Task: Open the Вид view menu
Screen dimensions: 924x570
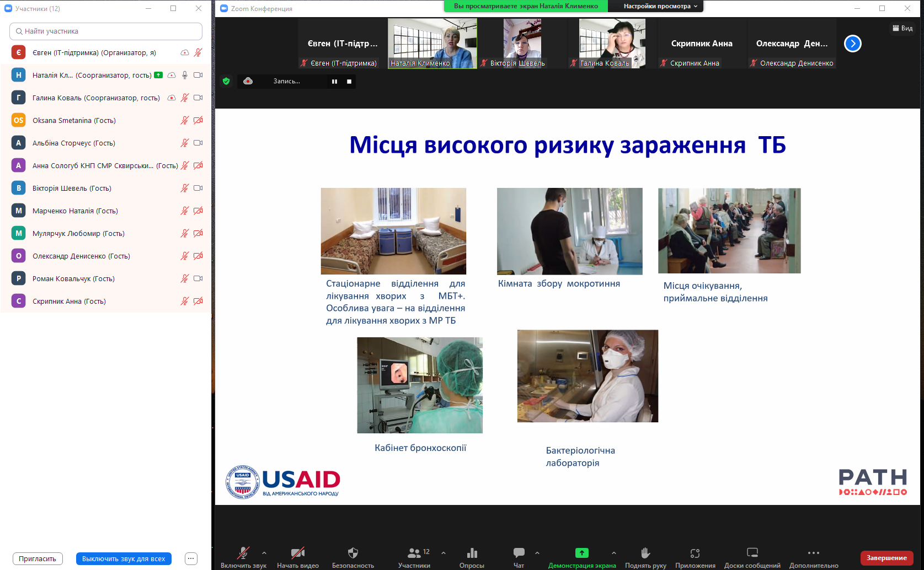Action: click(x=902, y=28)
